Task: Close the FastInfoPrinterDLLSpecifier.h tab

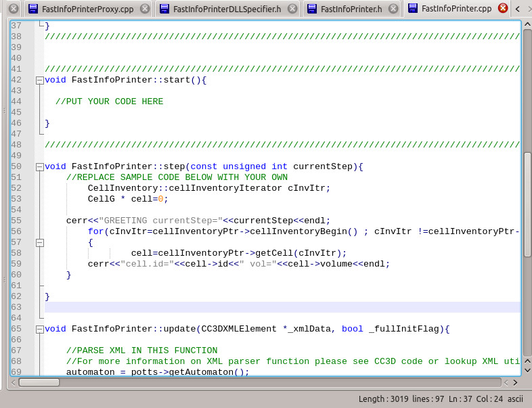Action: 292,9
